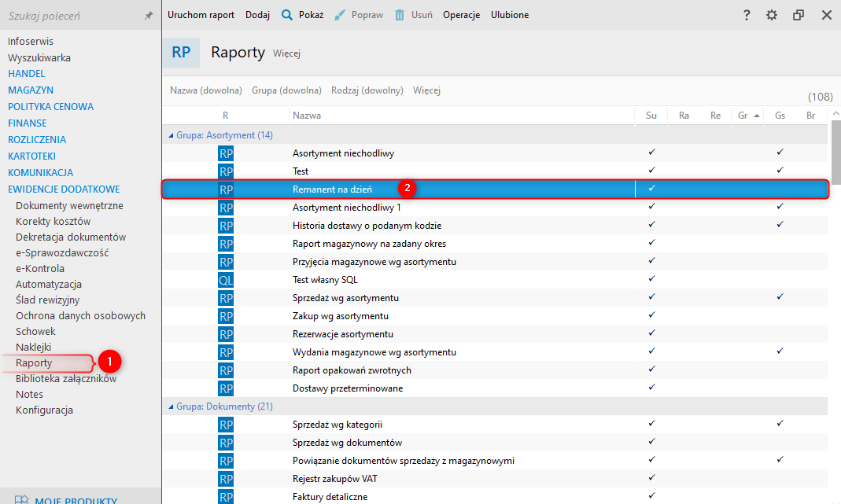Open the help question mark icon
Screen dimensions: 841x504
click(747, 15)
